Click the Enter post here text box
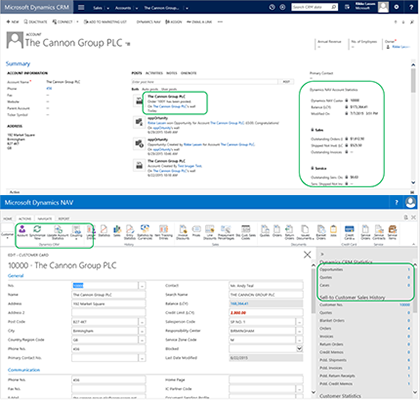Screen dimensions: 420x400 (x=205, y=82)
